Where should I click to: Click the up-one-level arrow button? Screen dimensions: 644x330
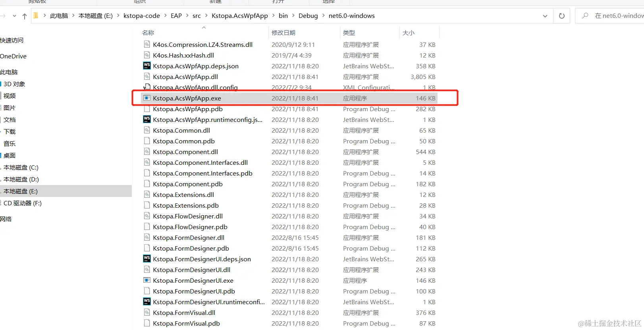(25, 16)
